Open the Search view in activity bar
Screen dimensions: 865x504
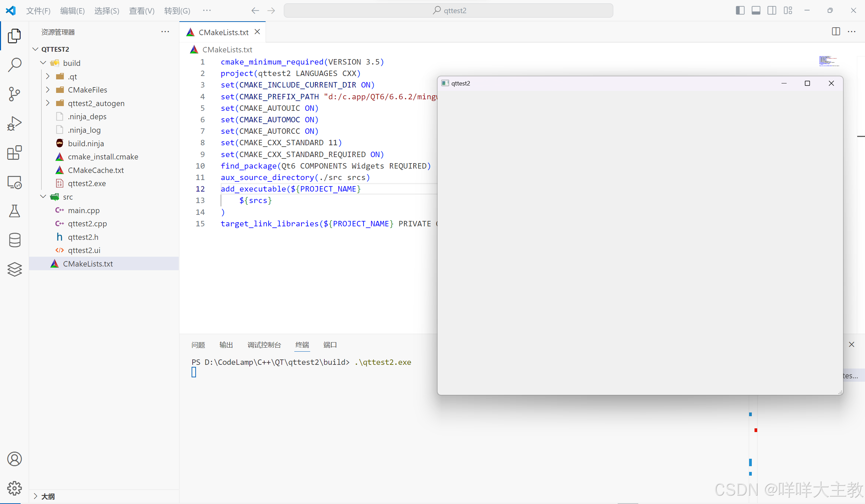pyautogui.click(x=15, y=65)
